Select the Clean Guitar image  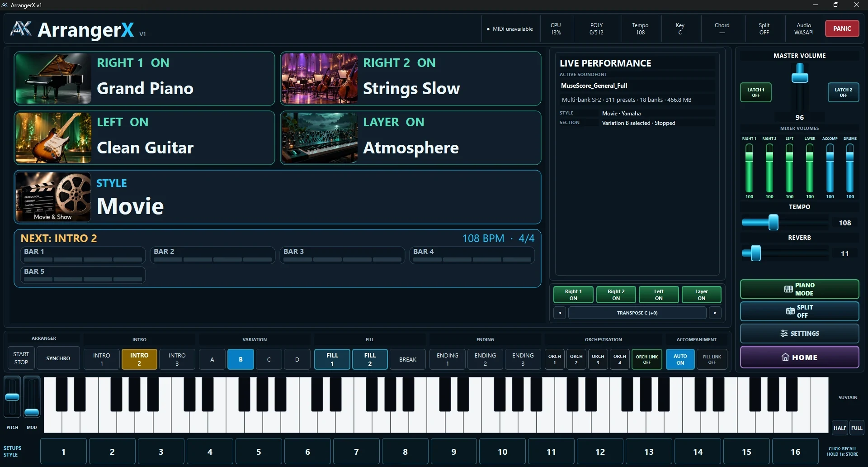tap(53, 138)
